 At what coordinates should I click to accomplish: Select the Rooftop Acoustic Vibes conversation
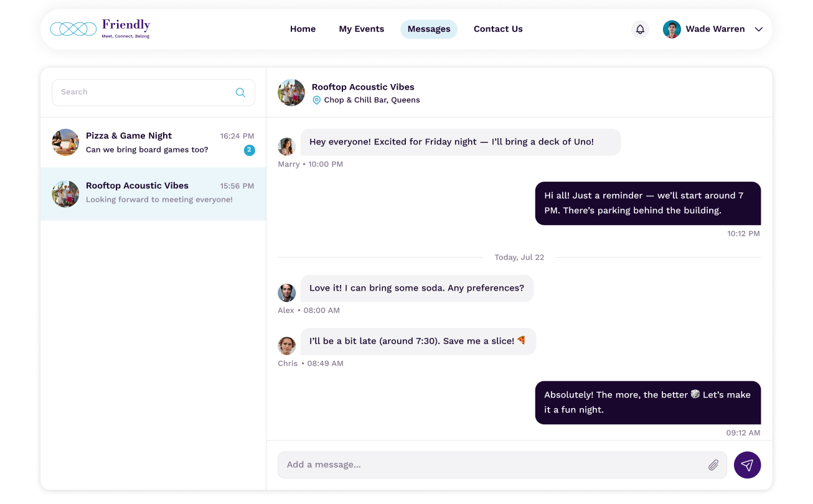[153, 193]
